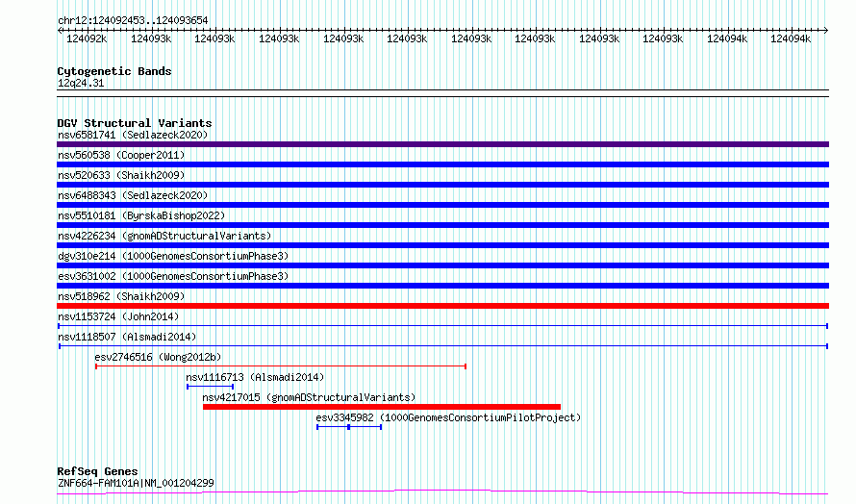856x504 pixels.
Task: Click the nsv6581741 (Sedlazeck2020) label
Action: coord(133,135)
